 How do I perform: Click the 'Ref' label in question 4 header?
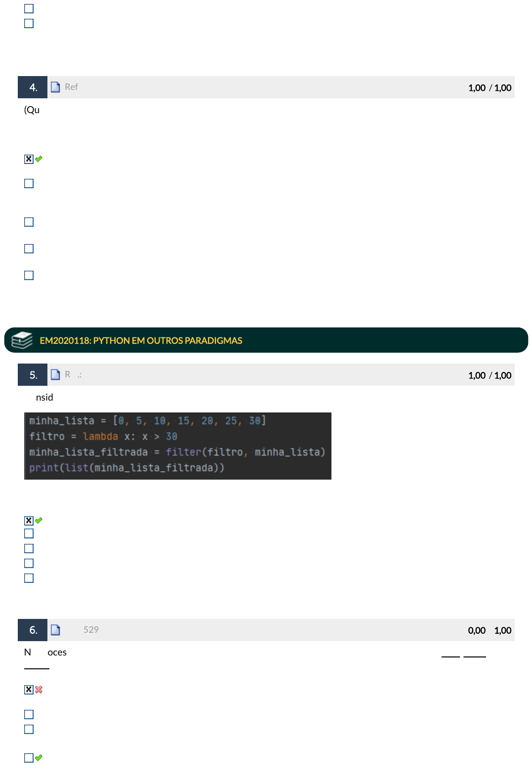pyautogui.click(x=71, y=87)
